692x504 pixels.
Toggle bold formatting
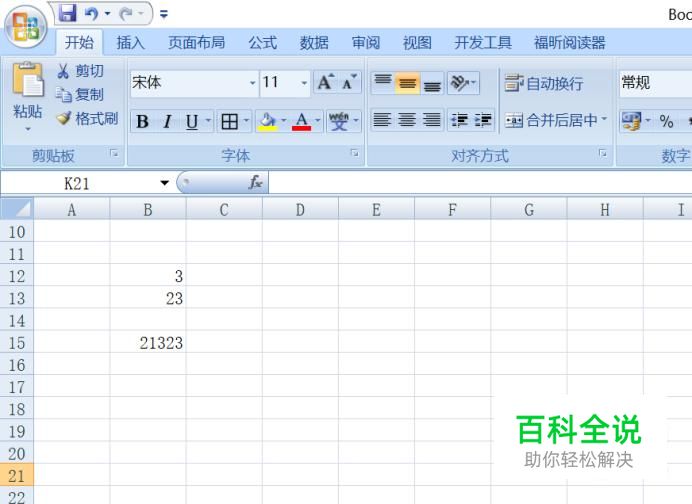[142, 121]
